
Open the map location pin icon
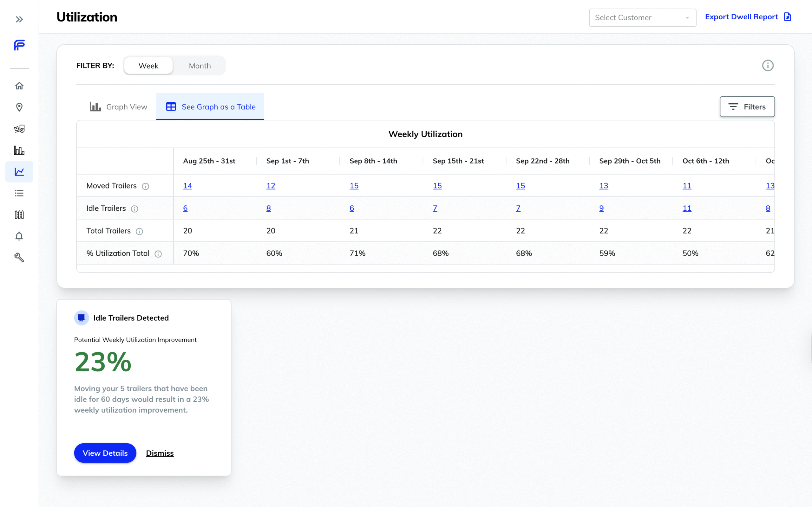pos(19,107)
